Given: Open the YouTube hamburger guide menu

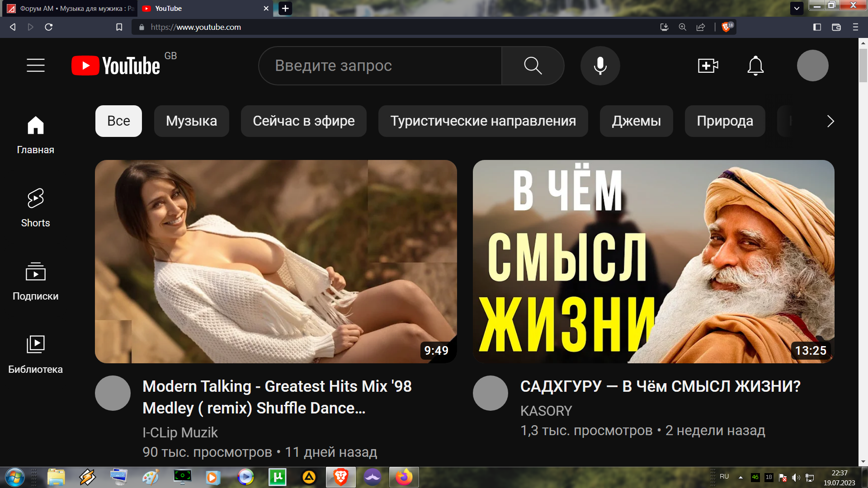Looking at the screenshot, I should point(35,66).
